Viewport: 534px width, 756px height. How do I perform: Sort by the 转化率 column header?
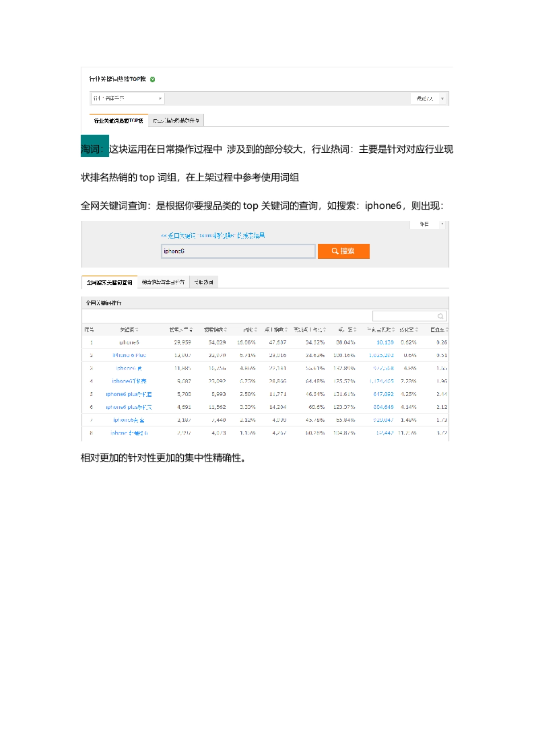coord(409,330)
